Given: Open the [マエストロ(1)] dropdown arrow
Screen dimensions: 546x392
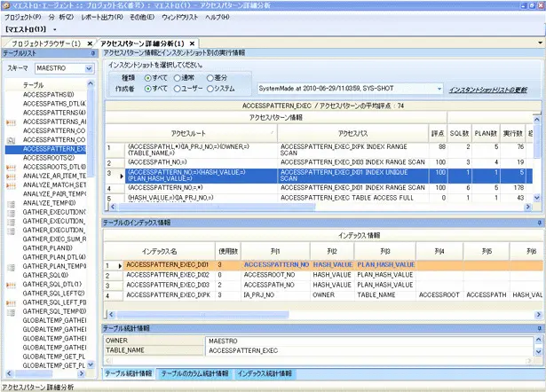Looking at the screenshot, I should (x=55, y=29).
